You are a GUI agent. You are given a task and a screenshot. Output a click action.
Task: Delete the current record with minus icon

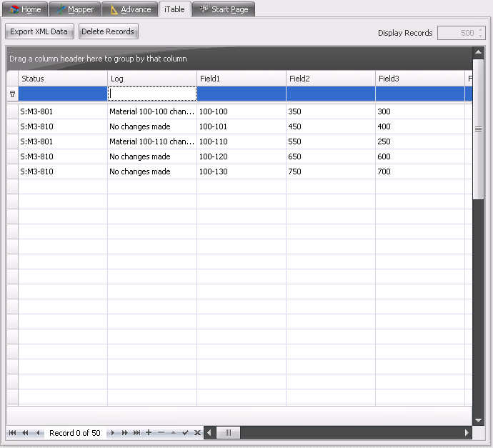[x=161, y=433]
